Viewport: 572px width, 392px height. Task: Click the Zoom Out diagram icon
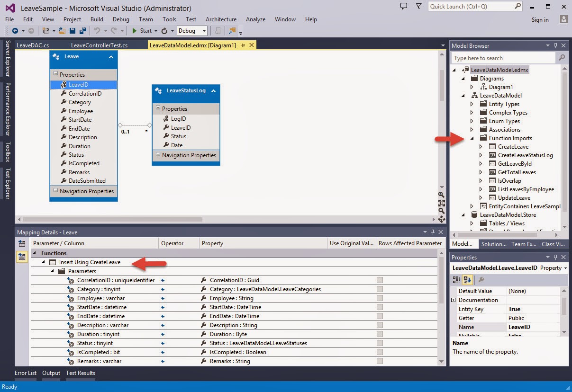coord(441,211)
